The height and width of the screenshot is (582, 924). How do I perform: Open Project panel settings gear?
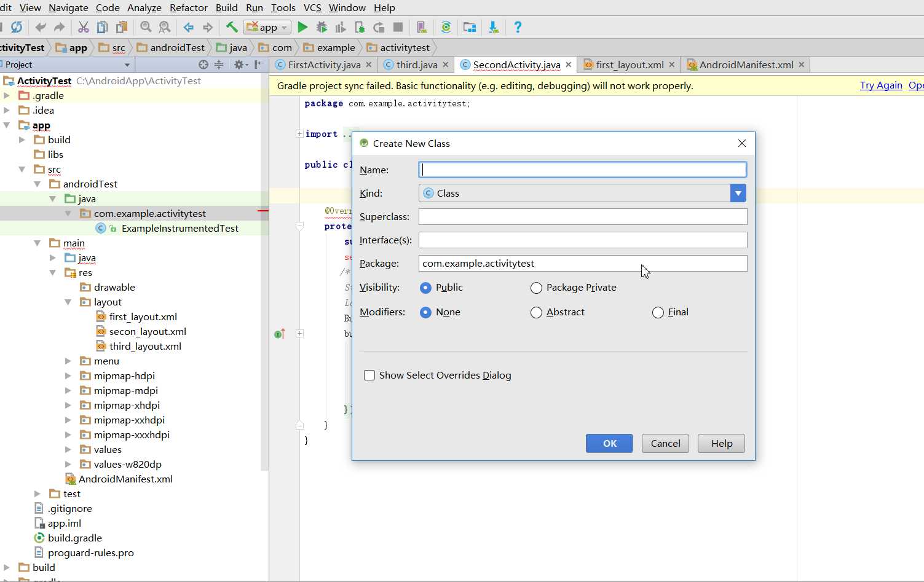pos(241,65)
